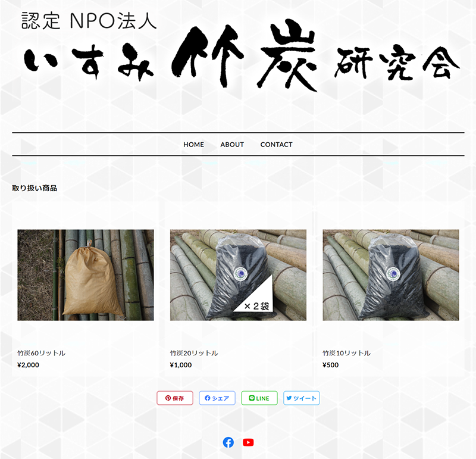
Task: Go to the HOME menu item
Action: pyautogui.click(x=194, y=145)
